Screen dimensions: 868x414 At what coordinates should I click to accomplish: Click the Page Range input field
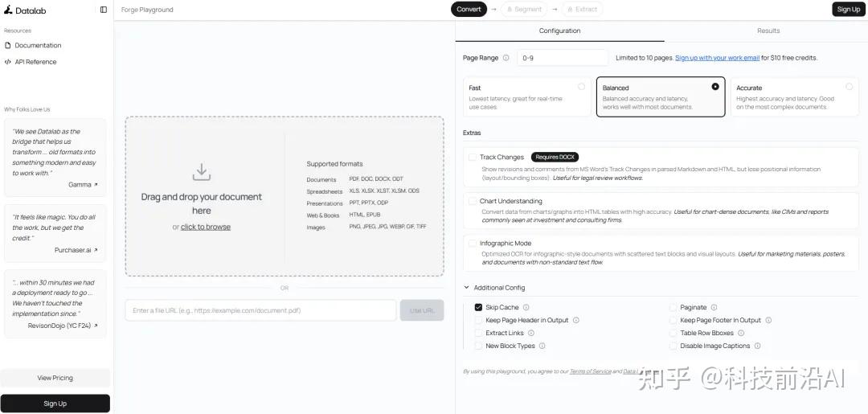point(562,58)
